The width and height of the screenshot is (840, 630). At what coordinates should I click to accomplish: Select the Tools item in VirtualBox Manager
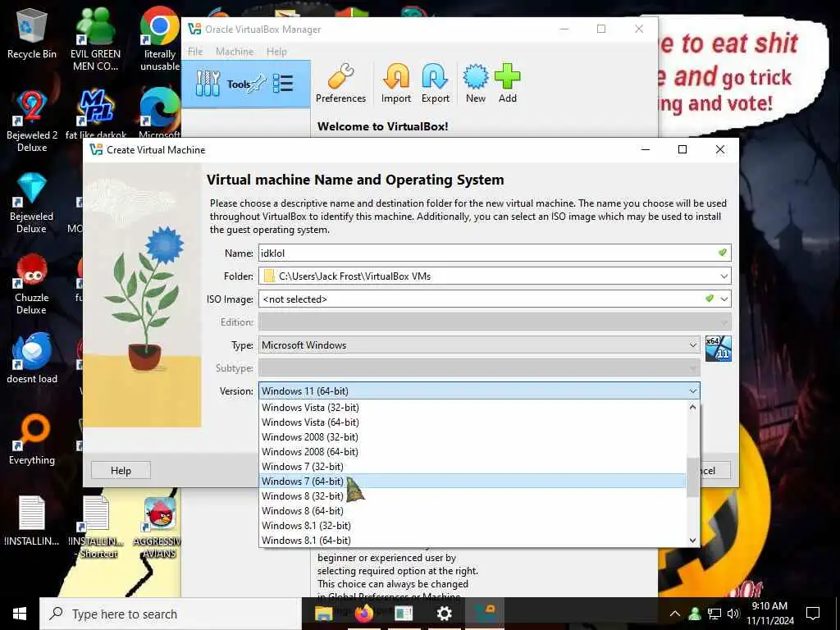(x=246, y=84)
